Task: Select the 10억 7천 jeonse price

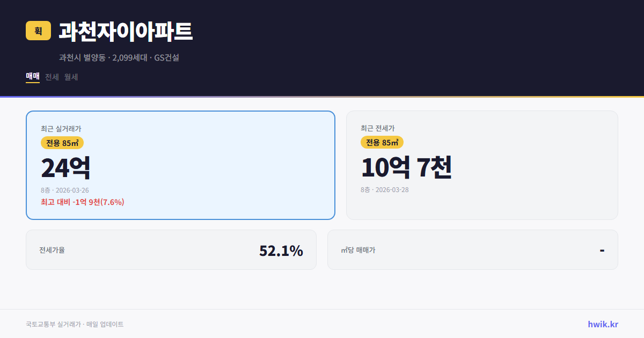Action: click(x=406, y=168)
